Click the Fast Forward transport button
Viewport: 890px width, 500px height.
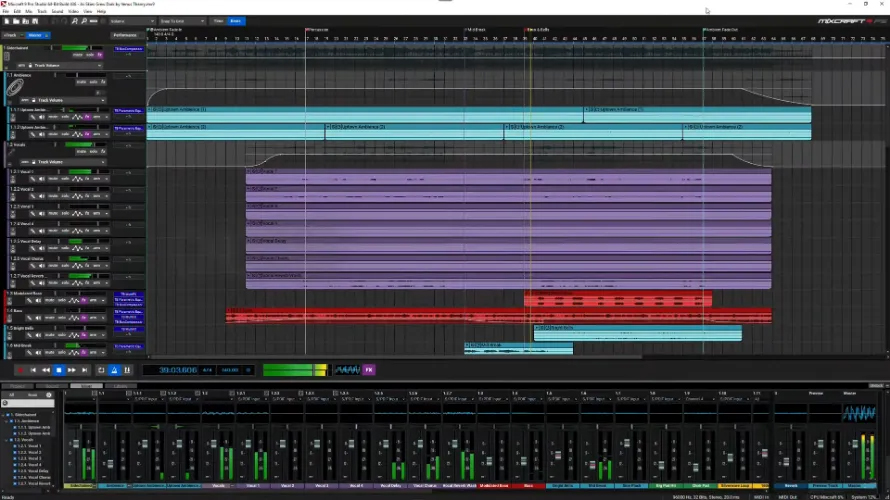coord(71,370)
